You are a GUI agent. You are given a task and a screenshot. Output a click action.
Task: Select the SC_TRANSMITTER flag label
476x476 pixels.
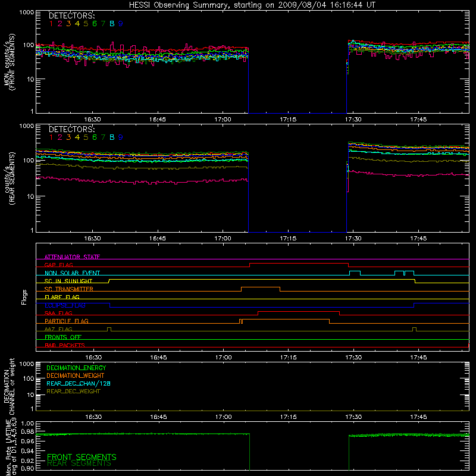point(69,289)
